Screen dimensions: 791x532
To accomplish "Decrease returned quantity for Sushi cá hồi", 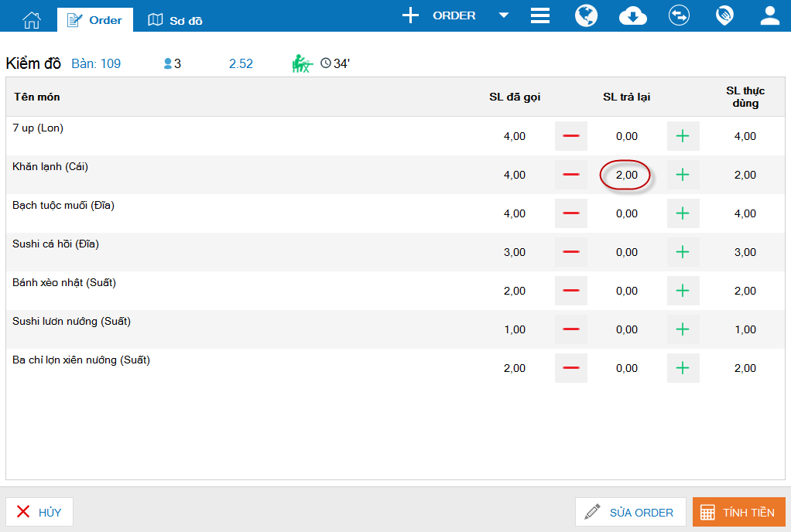I will pos(571,252).
